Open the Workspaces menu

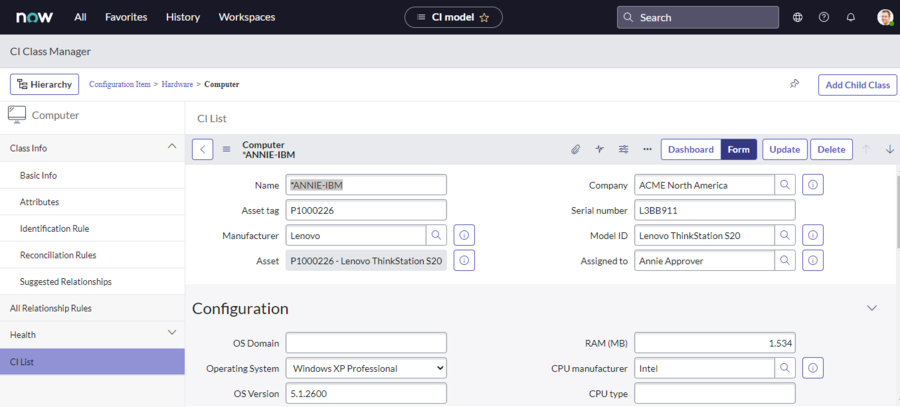tap(247, 17)
